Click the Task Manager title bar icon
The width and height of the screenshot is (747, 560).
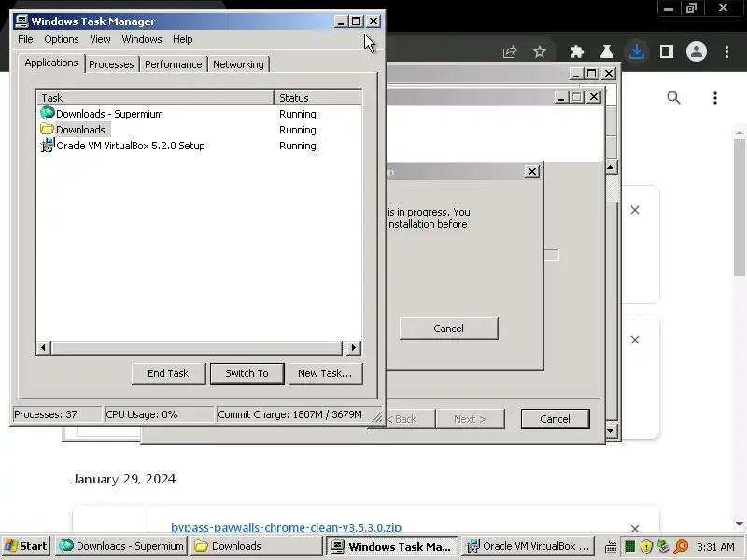tap(21, 21)
